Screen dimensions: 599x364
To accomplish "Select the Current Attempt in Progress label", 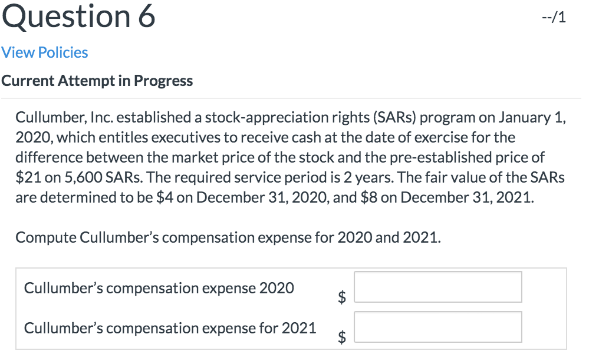I will tap(97, 81).
